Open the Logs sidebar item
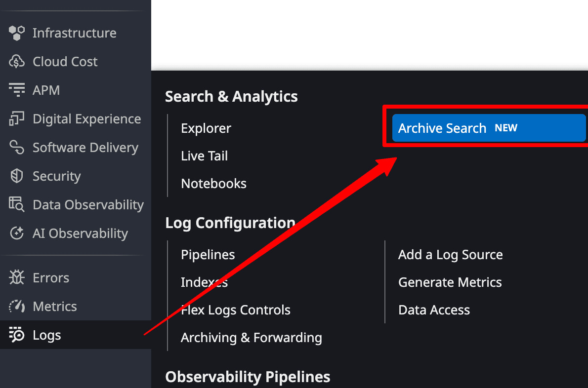This screenshot has height=388, width=588. pyautogui.click(x=76, y=335)
